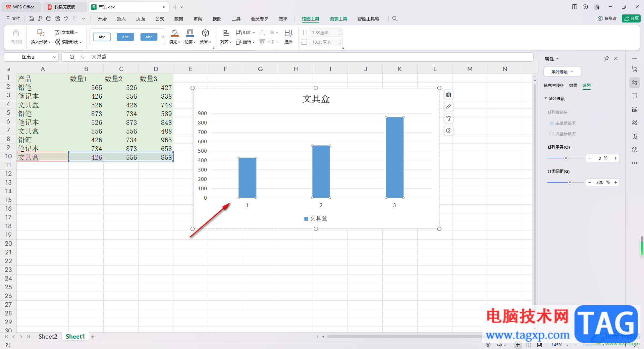Image resolution: width=644 pixels, height=349 pixels.
Task: Click the Save icon in quick toolbar
Action: tap(31, 19)
